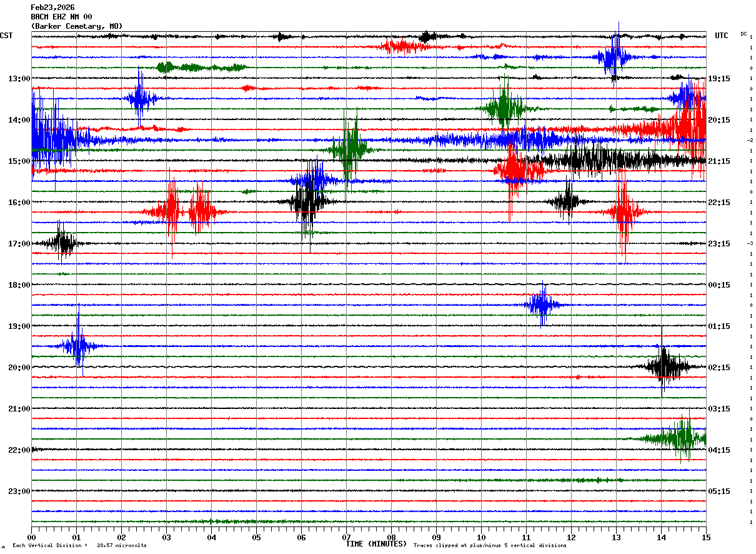756x554 pixels.
Task: Click the Feb23,2026 date text
Action: 52,8
